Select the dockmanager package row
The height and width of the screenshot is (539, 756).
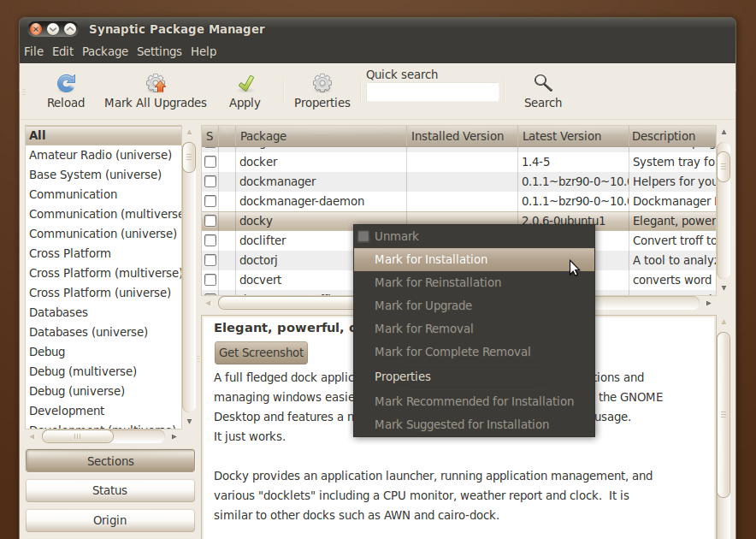point(458,181)
